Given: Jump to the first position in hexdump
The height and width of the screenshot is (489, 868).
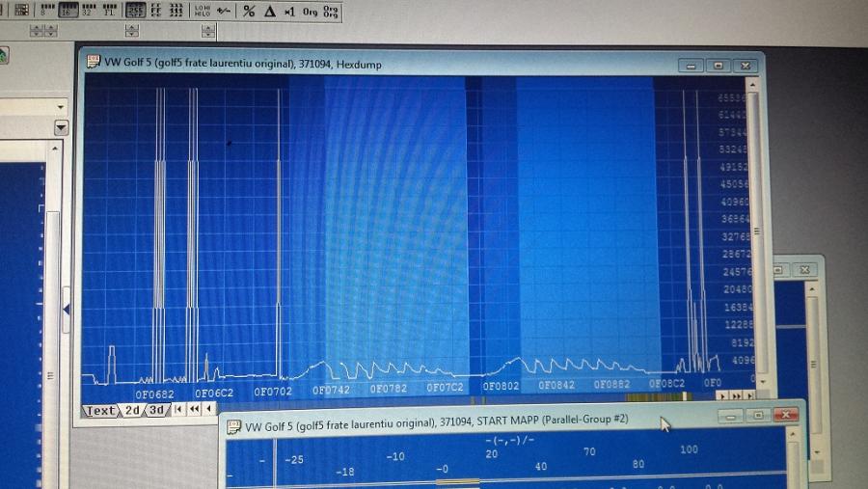Looking at the screenshot, I should tap(178, 410).
